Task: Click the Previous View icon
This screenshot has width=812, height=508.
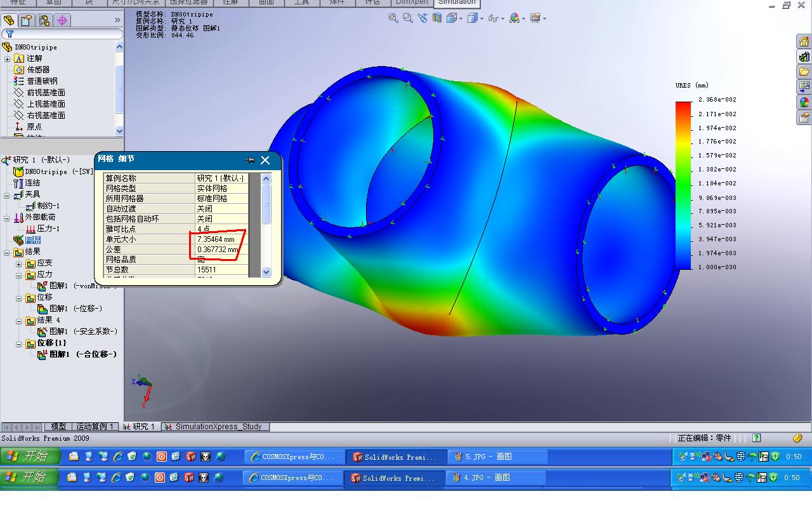Action: [x=422, y=18]
